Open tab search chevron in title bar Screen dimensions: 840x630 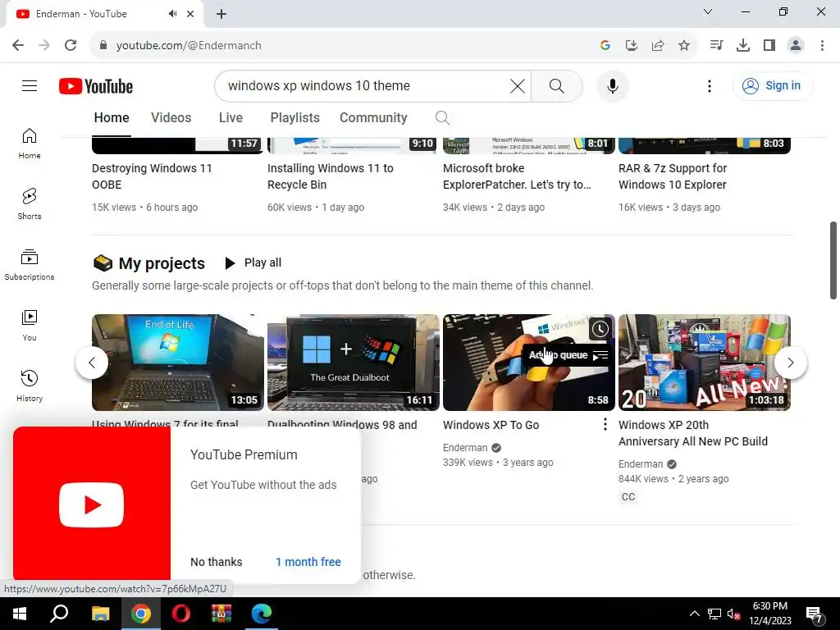pos(708,11)
